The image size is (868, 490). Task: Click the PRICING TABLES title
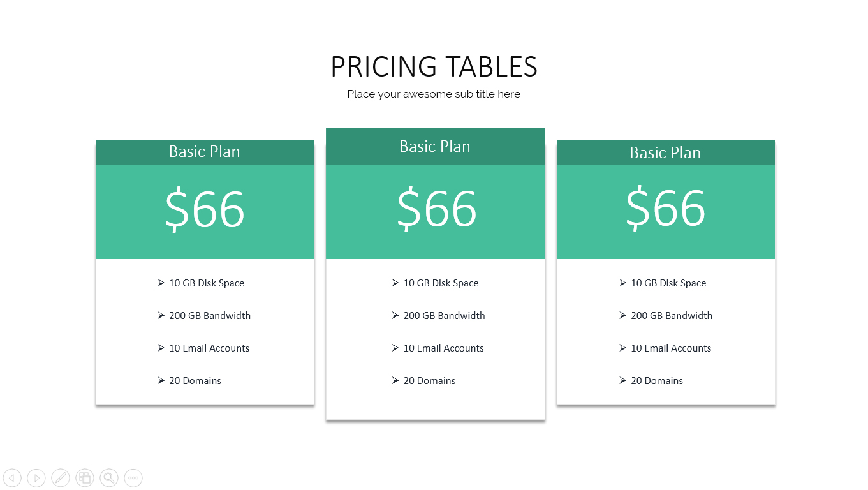434,67
